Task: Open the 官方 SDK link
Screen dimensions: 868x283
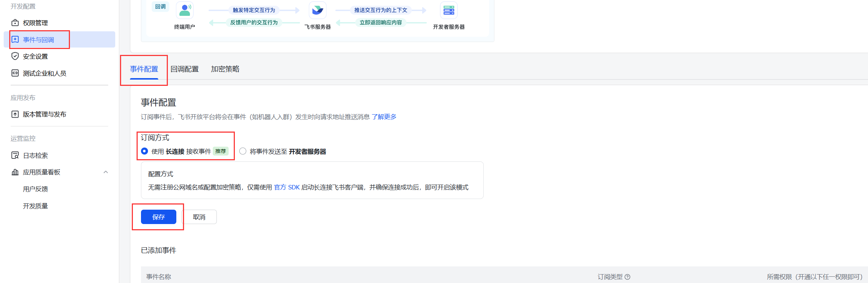Action: 287,187
